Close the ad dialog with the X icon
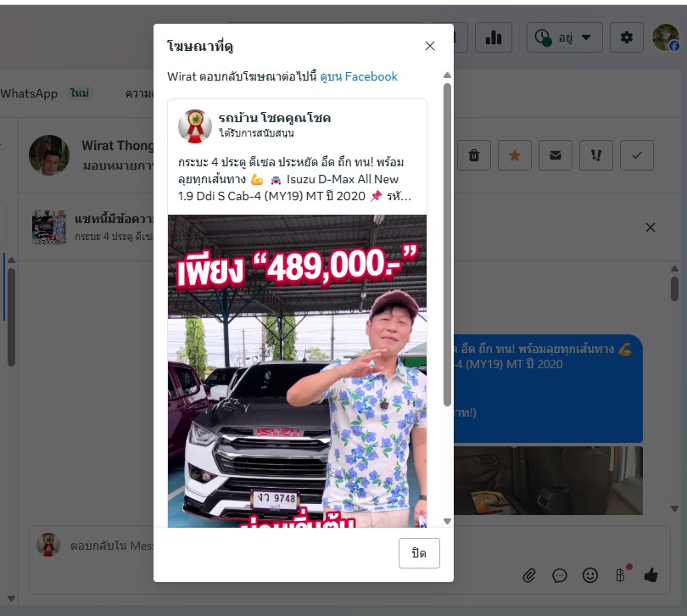Screen dimensions: 687x616 [x=430, y=46]
